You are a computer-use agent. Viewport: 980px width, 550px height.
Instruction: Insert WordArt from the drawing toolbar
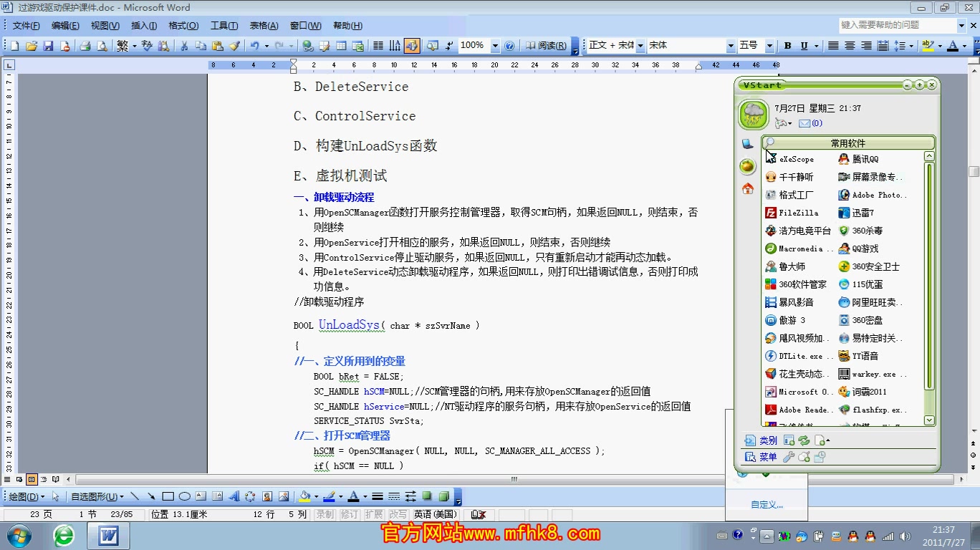tap(234, 496)
